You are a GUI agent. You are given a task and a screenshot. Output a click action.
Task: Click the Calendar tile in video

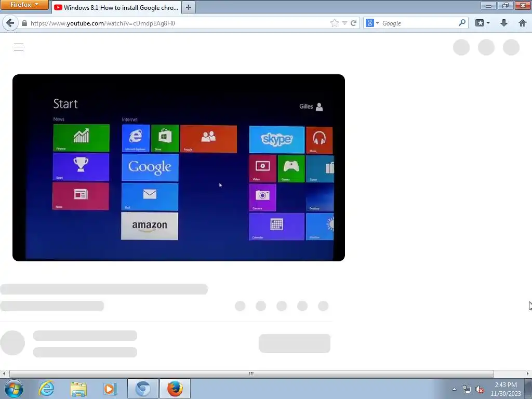(276, 227)
